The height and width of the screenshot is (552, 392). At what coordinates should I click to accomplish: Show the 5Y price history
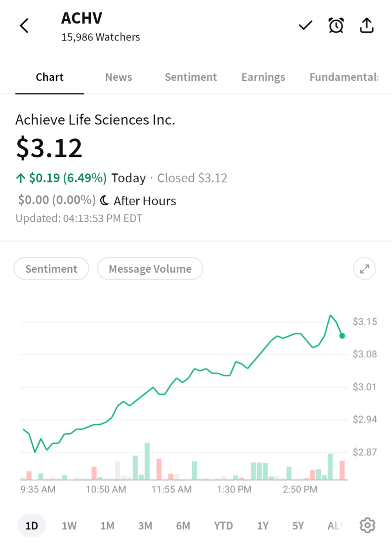coord(298,526)
